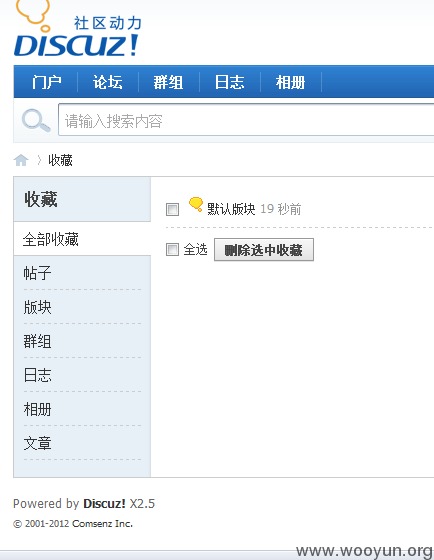The height and width of the screenshot is (560, 434).
Task: Tick the 全选 select-all checkbox
Action: pos(173,249)
